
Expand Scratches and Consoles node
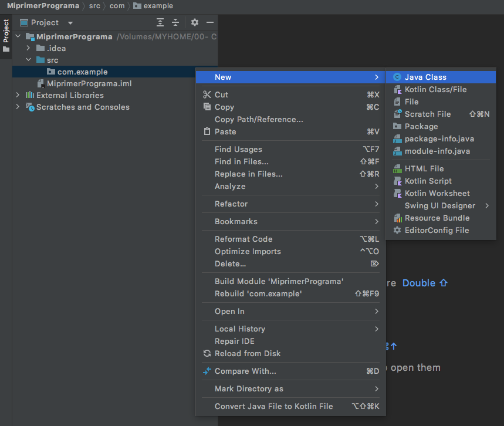coord(18,107)
